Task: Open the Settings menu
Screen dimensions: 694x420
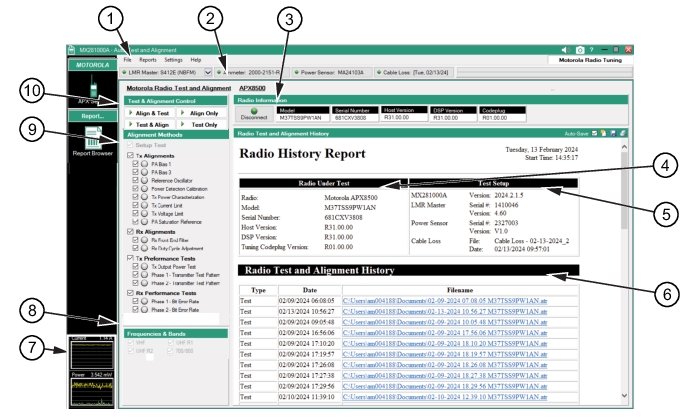Action: click(x=174, y=60)
